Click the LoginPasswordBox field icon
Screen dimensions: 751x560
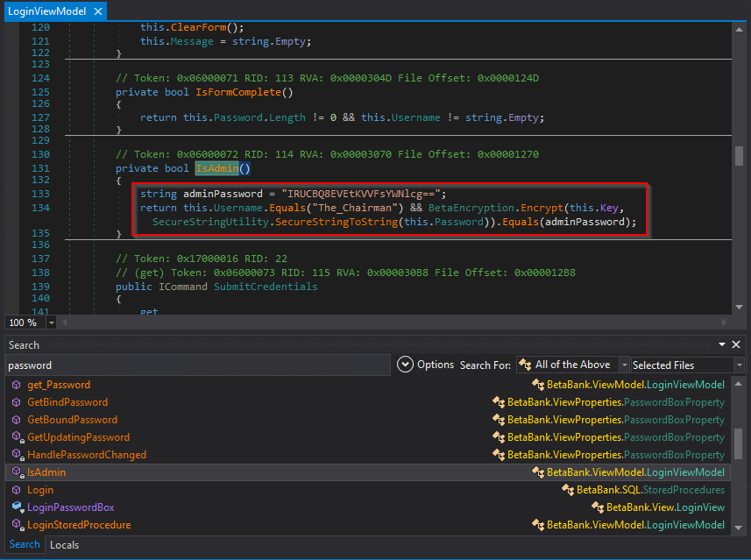(16, 507)
